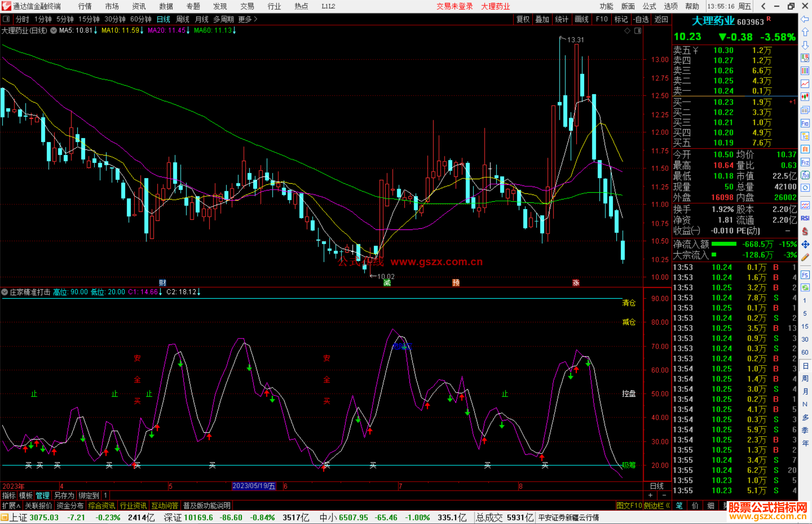The height and width of the screenshot is (524, 812).
Task: Switch to 周线 weekly period tab
Action: [x=183, y=19]
